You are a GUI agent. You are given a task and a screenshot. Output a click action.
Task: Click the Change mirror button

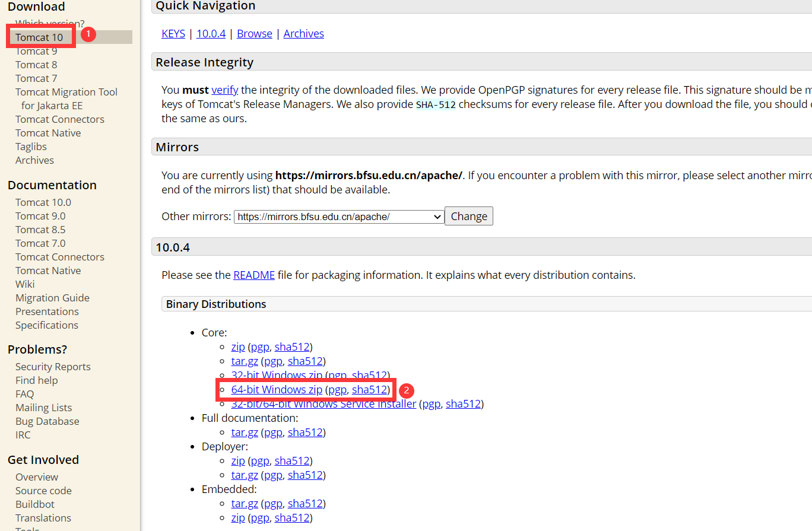tap(469, 216)
